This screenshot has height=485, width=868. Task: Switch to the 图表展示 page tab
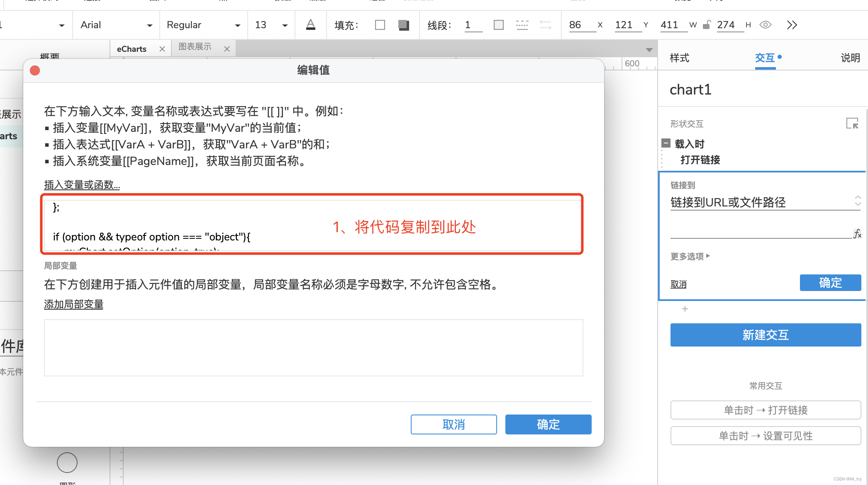195,47
